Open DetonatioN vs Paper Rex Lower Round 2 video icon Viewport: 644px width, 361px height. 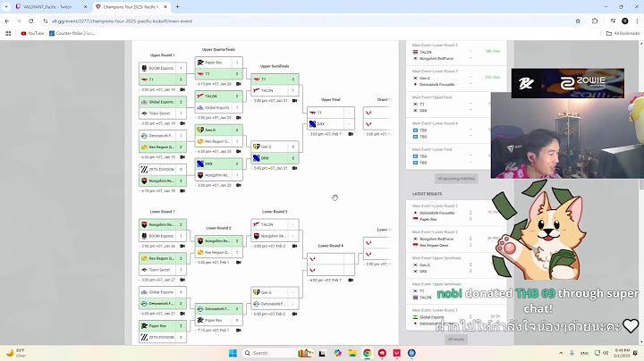[239, 331]
